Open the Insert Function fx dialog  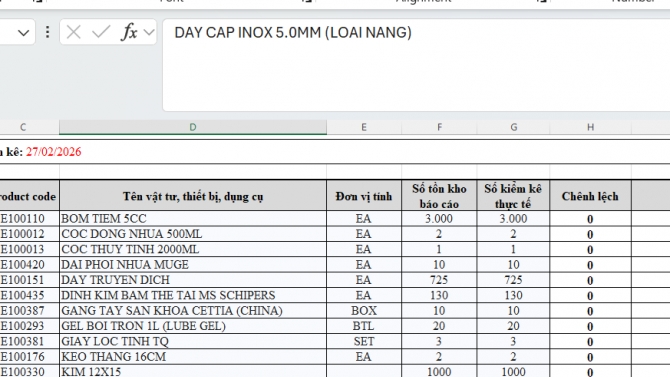tap(129, 32)
